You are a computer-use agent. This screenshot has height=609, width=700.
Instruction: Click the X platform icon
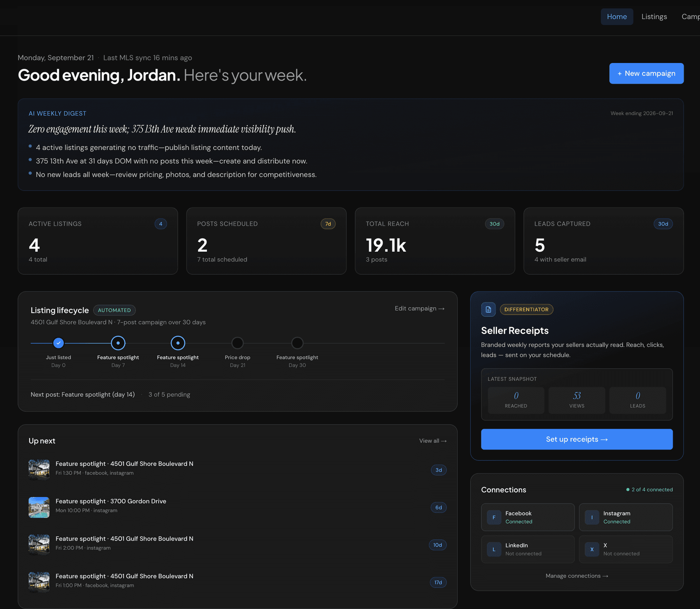592,549
